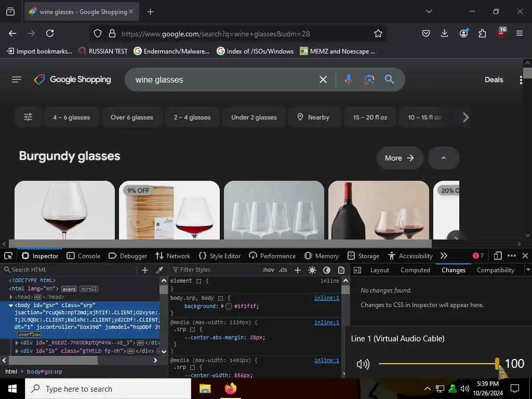Expand the _RGEdZ div node

coord(17,343)
